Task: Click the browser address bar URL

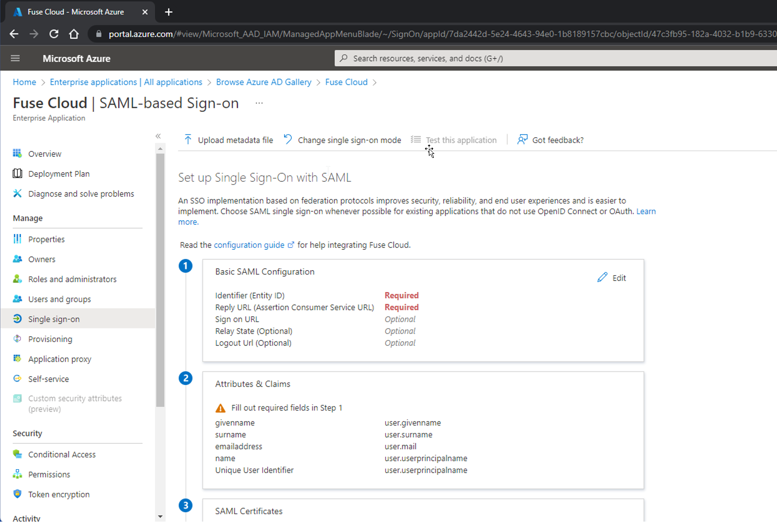Action: [x=442, y=34]
